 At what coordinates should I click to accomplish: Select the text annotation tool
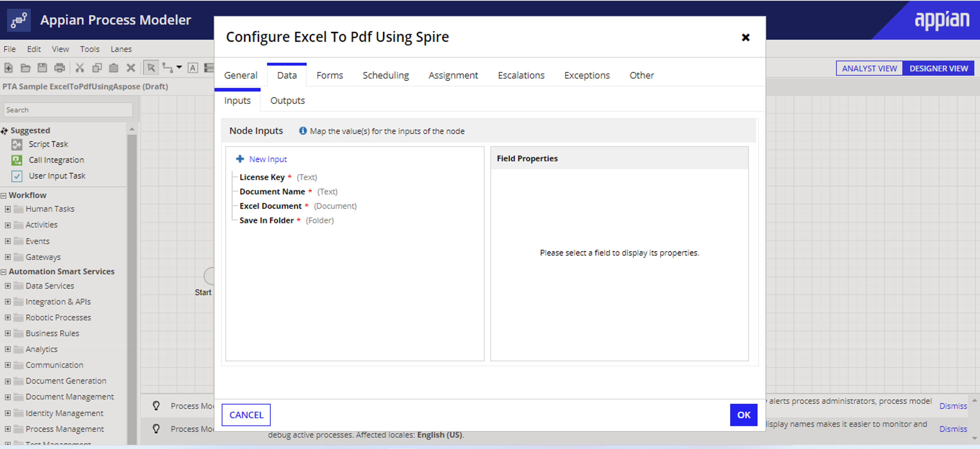pyautogui.click(x=193, y=68)
